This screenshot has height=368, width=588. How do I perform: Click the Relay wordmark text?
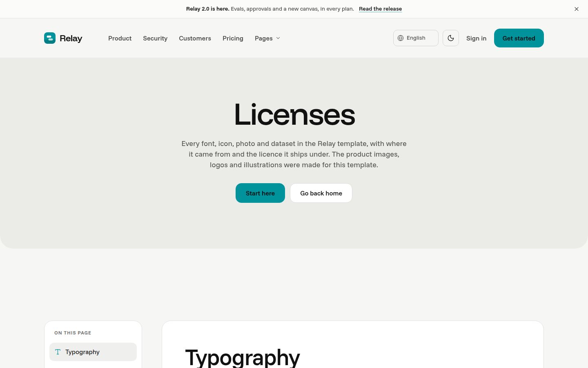click(71, 38)
